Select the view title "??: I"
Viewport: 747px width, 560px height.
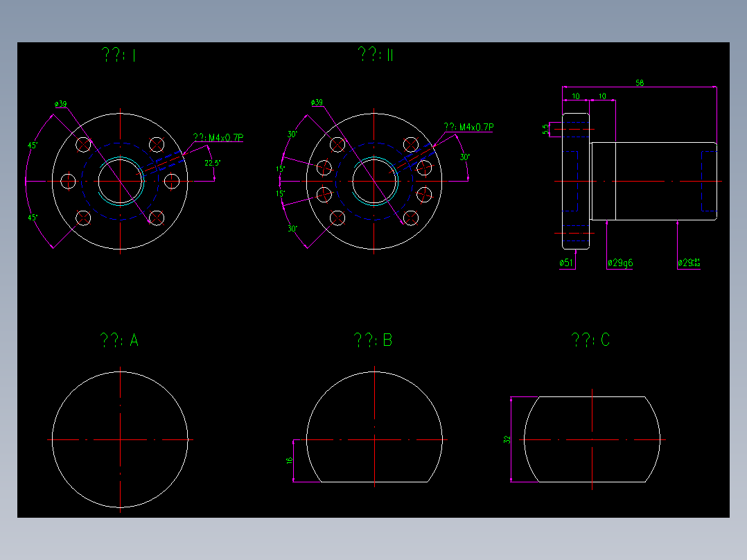(118, 53)
